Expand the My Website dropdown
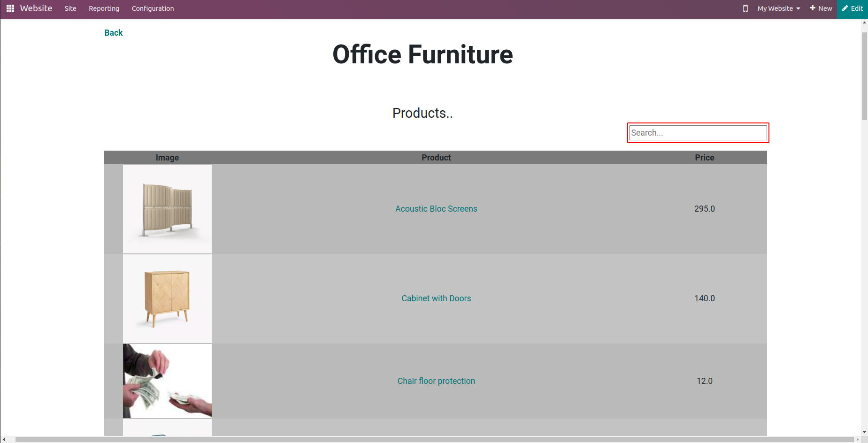 click(x=778, y=8)
